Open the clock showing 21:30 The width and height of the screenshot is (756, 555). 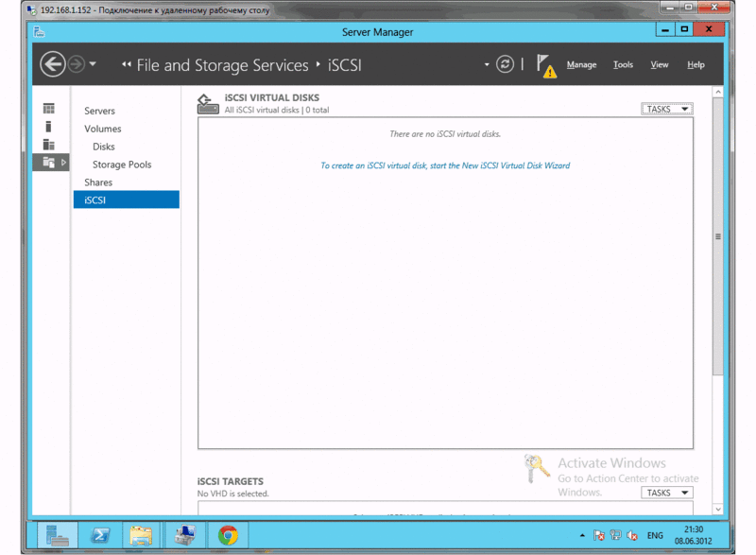694,535
